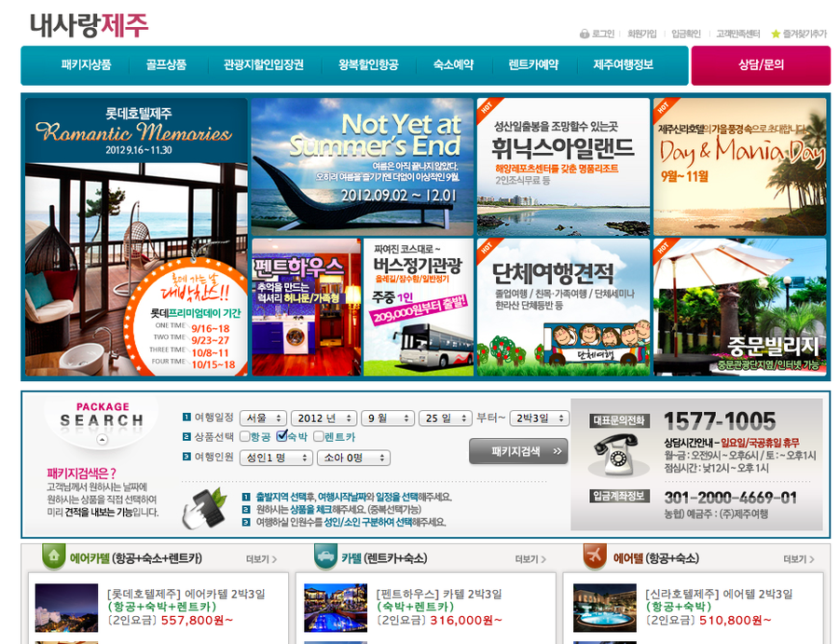Click the [롯데호텔제주] 에어카텔 2박3일 title
Viewport: 839px width, 644px height.
coord(186,594)
